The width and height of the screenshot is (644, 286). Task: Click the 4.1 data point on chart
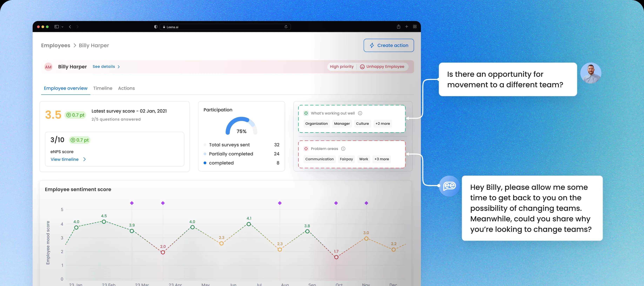coord(249,224)
